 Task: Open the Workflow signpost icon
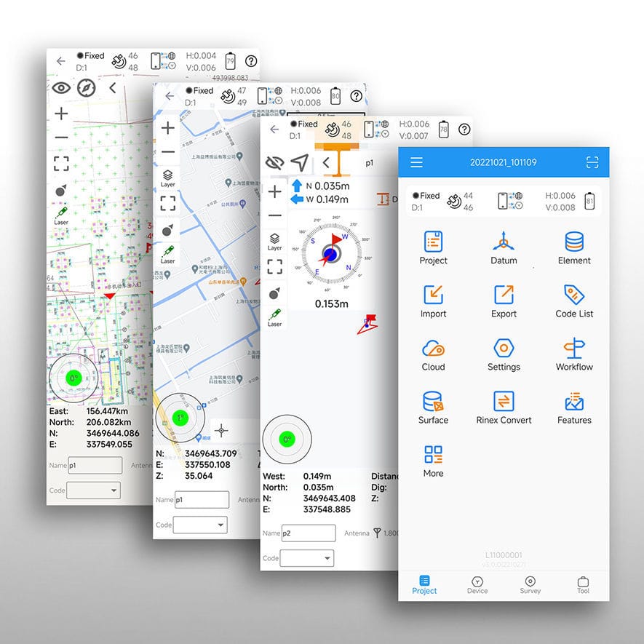coord(574,349)
